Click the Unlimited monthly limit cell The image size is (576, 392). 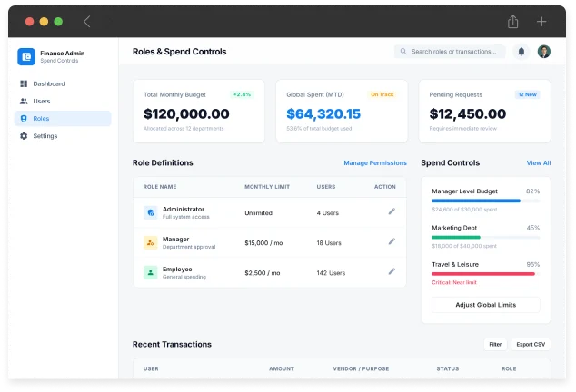[258, 213]
